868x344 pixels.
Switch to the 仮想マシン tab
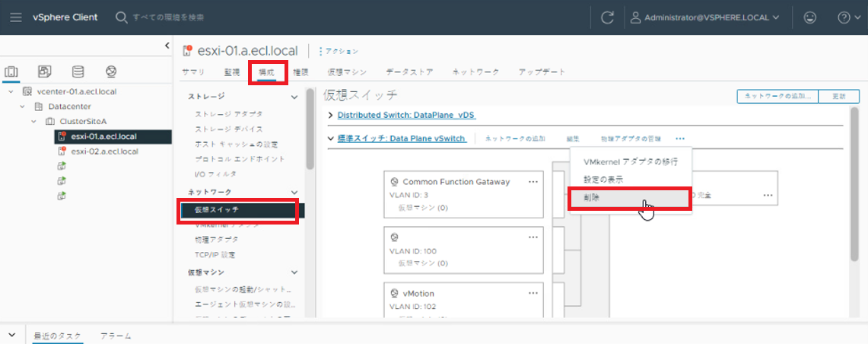347,72
